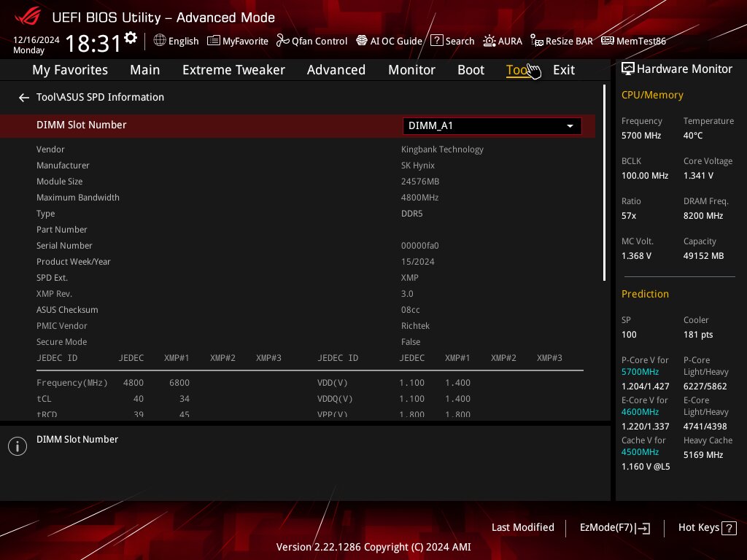Select the DIMM Slot Number row
Viewport: 747px width, 560px height.
(x=298, y=125)
